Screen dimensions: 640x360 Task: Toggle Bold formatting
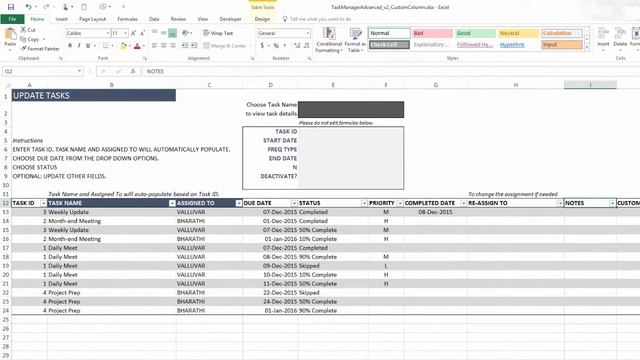(x=70, y=45)
